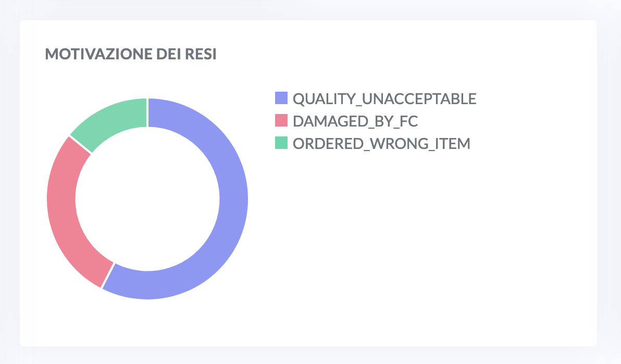Click the empty center of the donut
The width and height of the screenshot is (621, 364).
[x=147, y=199]
